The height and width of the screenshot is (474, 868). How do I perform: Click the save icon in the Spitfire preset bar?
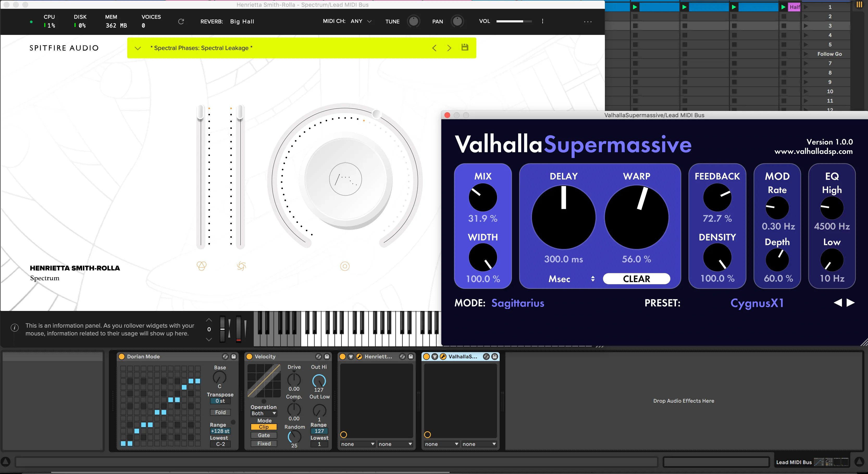click(x=465, y=48)
